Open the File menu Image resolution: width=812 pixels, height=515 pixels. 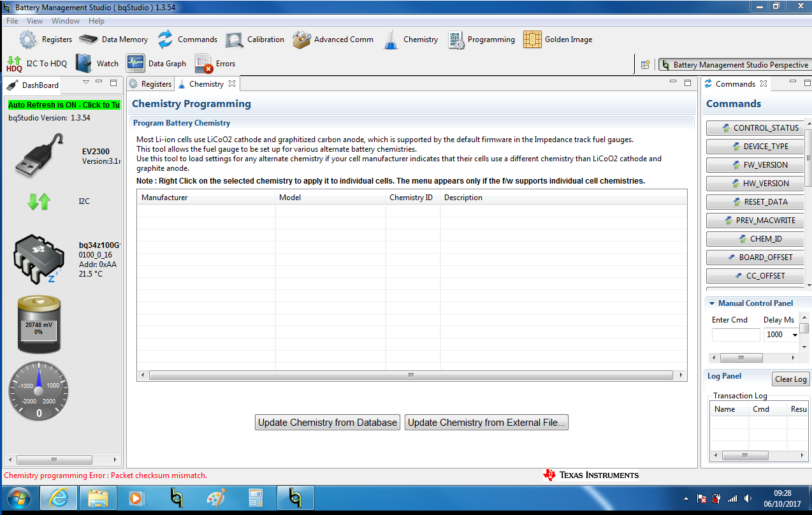click(x=12, y=21)
